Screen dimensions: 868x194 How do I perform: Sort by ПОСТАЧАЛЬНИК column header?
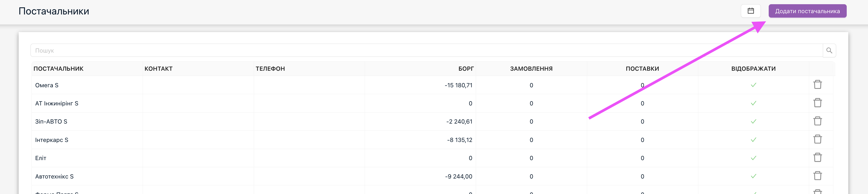point(58,69)
